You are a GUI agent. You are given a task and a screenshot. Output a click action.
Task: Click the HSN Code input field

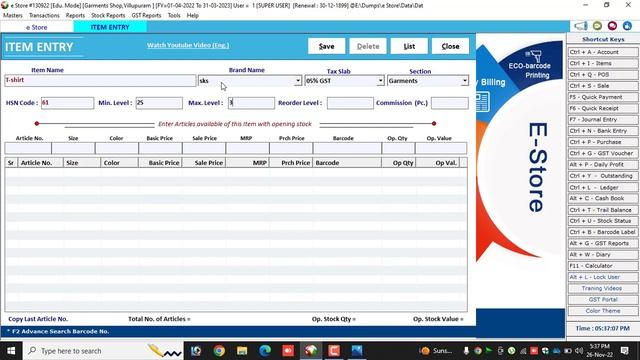pyautogui.click(x=67, y=103)
